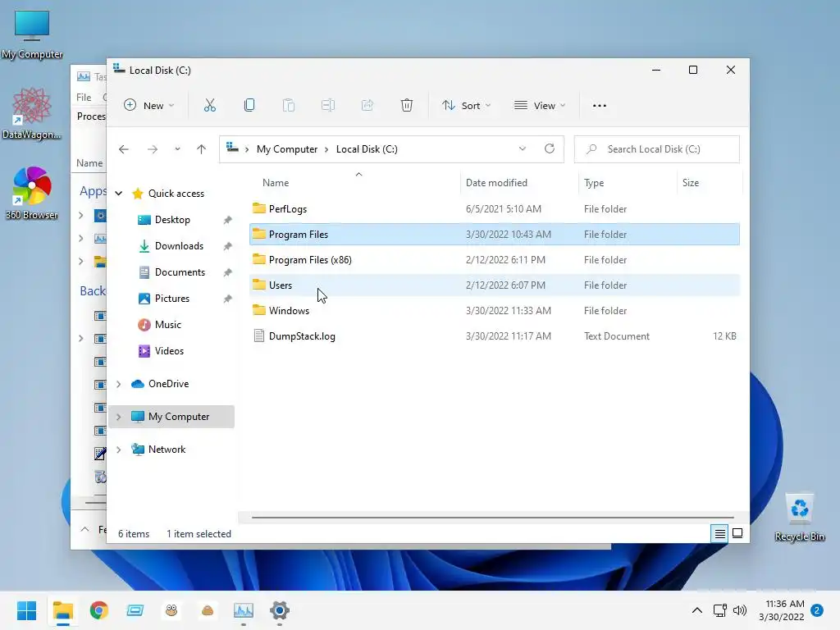Click the Copy icon in toolbar
840x630 pixels.
click(249, 106)
